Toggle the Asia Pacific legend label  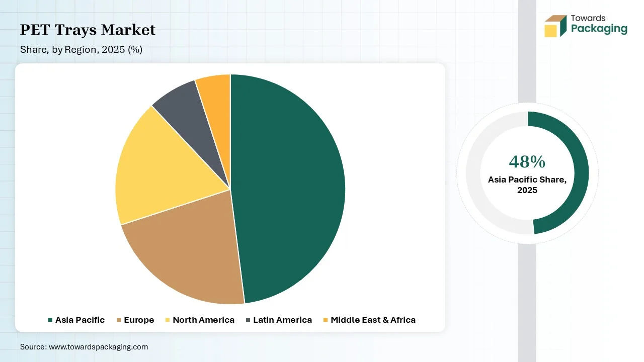80,320
